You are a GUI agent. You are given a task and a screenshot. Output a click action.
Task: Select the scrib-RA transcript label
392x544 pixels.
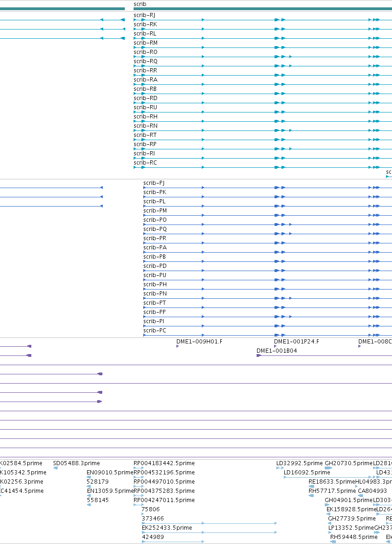146,80
